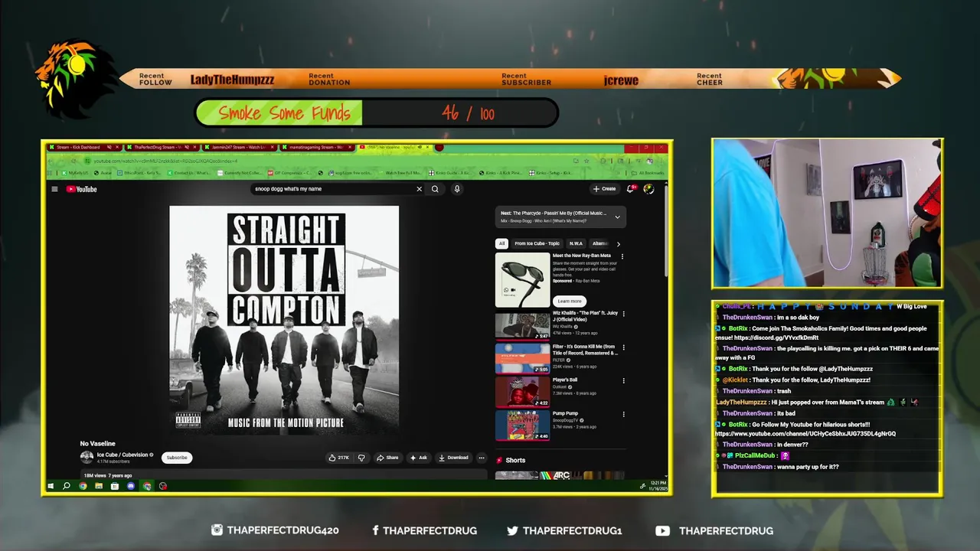Dislike the No Vaseline video
This screenshot has width=980, height=551.
pos(361,458)
